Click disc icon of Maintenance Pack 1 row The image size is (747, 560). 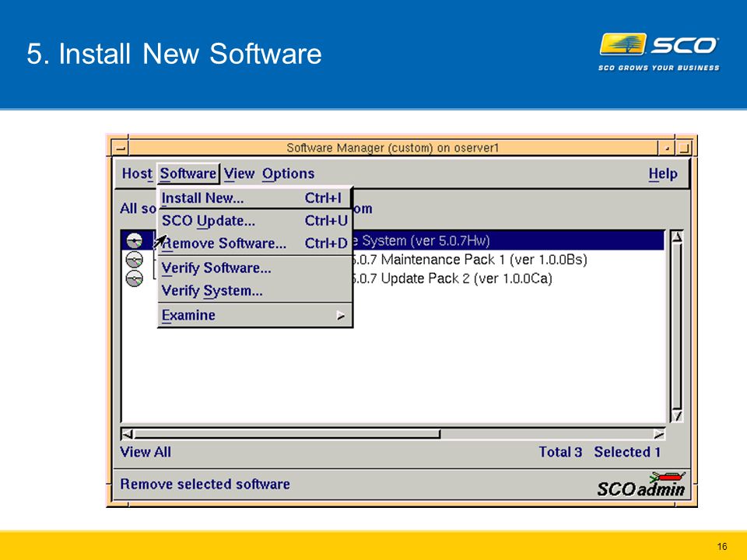[135, 260]
